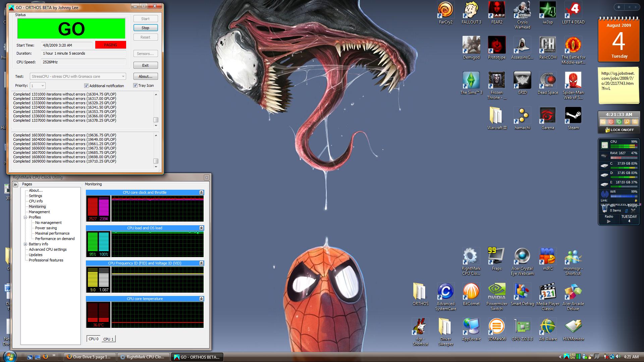This screenshot has height=362, width=644.
Task: Launch the Powermizer Switch NVIDIA icon
Action: click(x=496, y=297)
